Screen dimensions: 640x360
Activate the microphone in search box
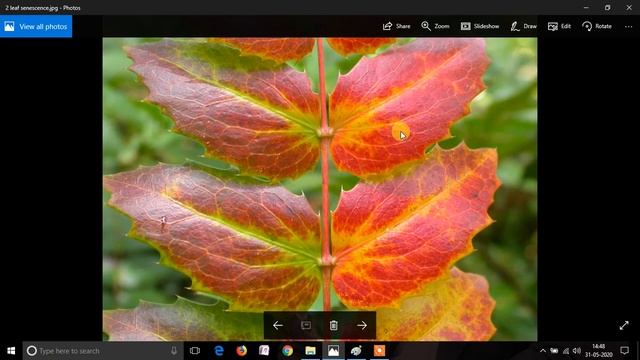[174, 351]
